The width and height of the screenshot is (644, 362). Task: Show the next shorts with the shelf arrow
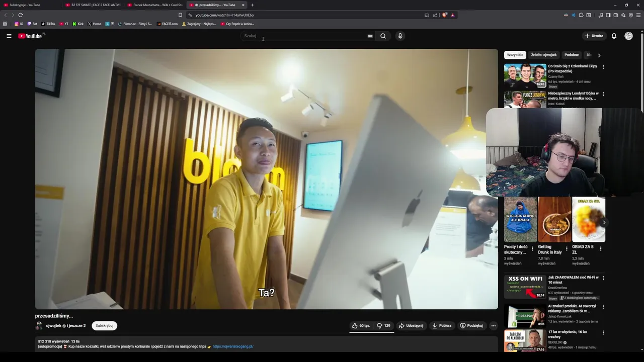click(x=604, y=222)
